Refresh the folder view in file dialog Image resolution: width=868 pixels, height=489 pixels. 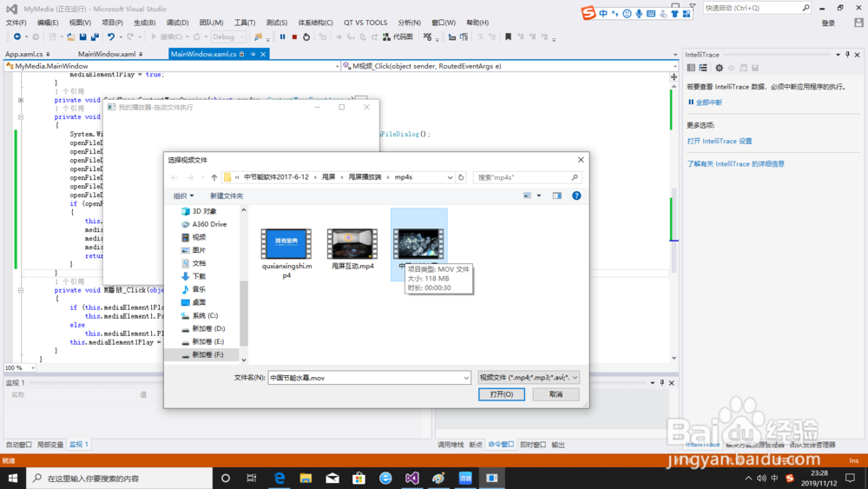(461, 177)
